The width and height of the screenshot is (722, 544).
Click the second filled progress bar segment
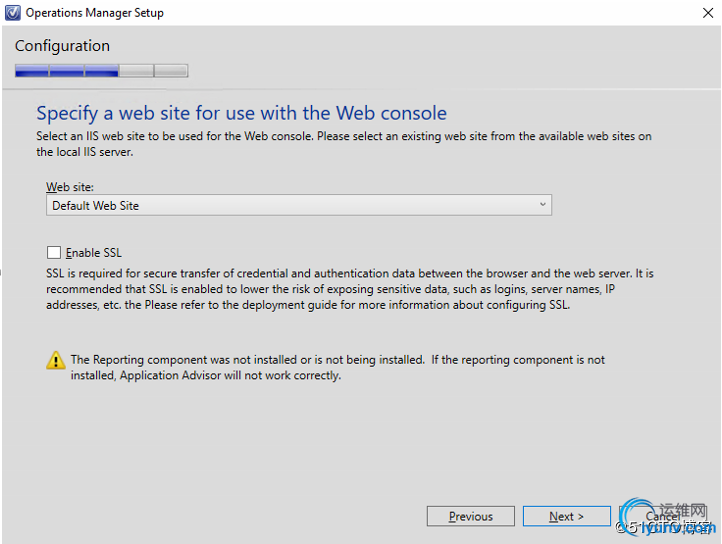tap(66, 71)
